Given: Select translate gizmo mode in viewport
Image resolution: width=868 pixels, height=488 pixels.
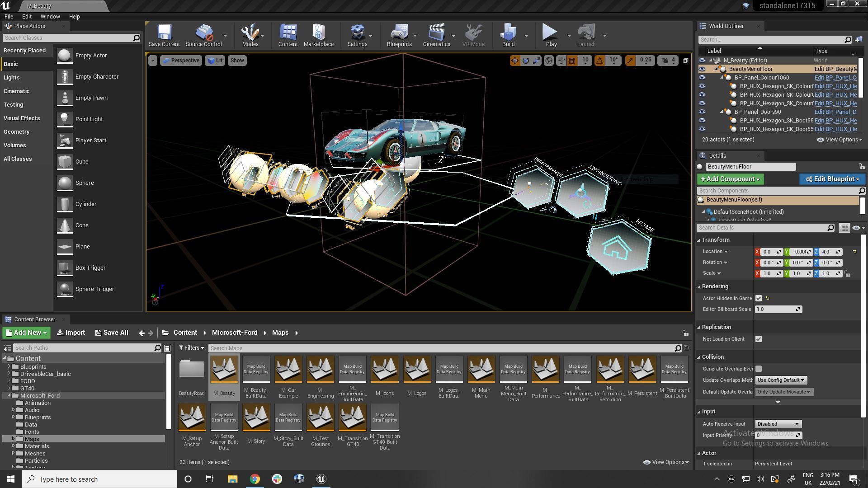Looking at the screenshot, I should click(515, 61).
